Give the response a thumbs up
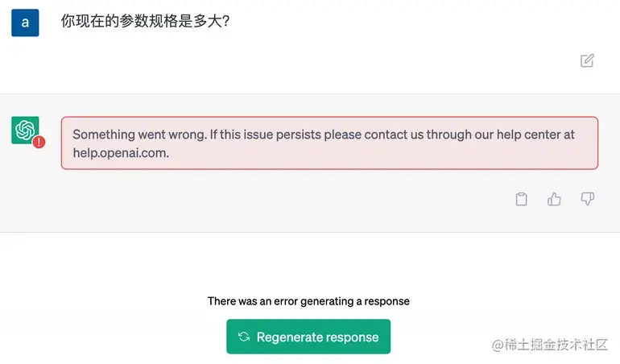The image size is (620, 364). click(x=554, y=199)
